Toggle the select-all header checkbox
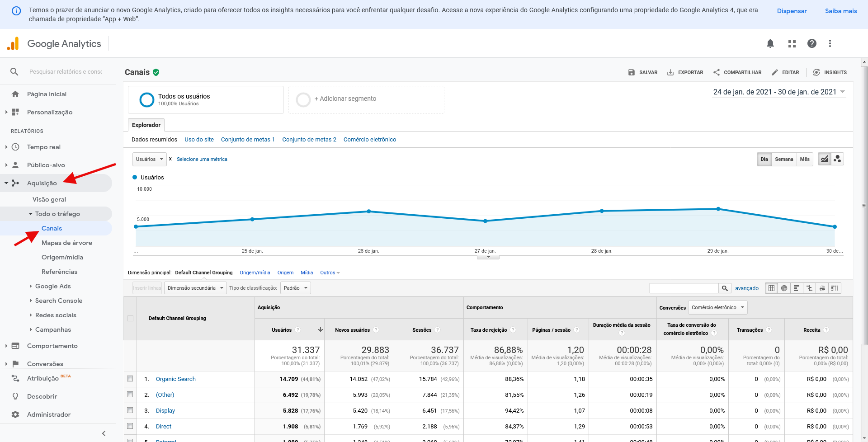 [x=130, y=318]
